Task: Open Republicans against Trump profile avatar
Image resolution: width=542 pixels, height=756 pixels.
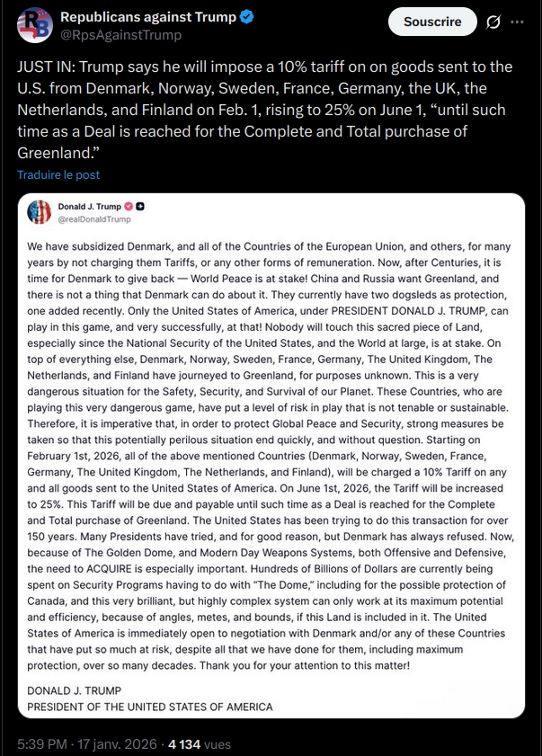Action: (x=35, y=25)
